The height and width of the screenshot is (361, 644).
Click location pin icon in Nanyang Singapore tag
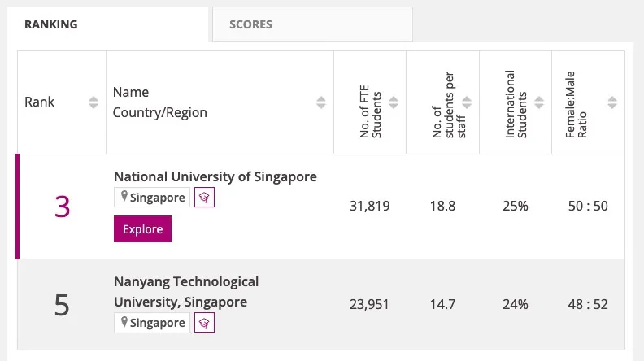point(124,323)
